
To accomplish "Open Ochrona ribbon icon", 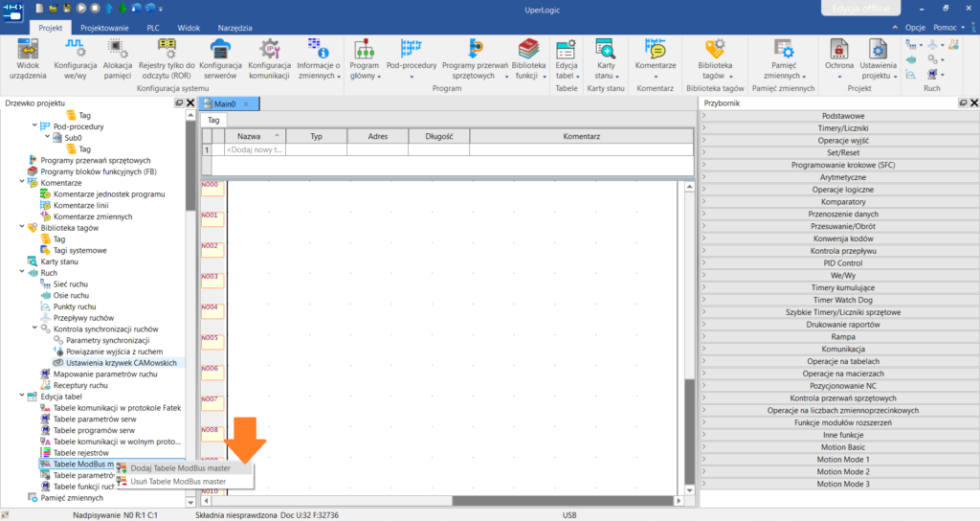I will (838, 58).
